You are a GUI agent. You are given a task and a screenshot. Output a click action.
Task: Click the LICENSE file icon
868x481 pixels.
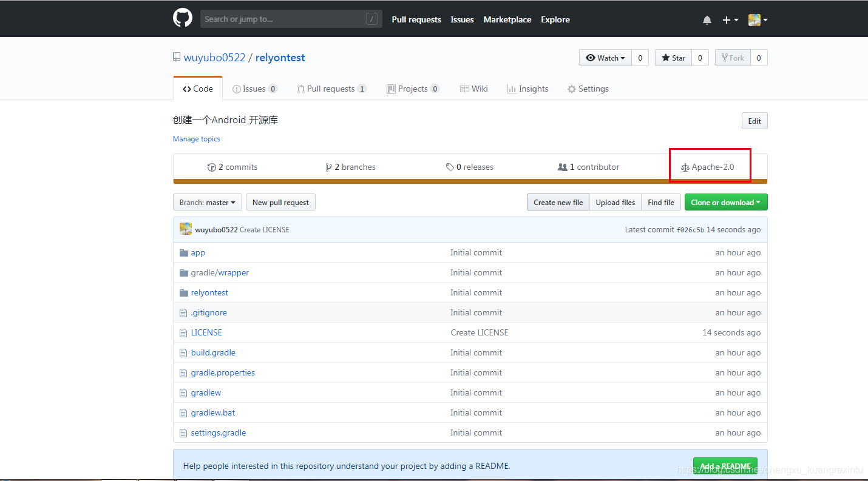point(184,332)
